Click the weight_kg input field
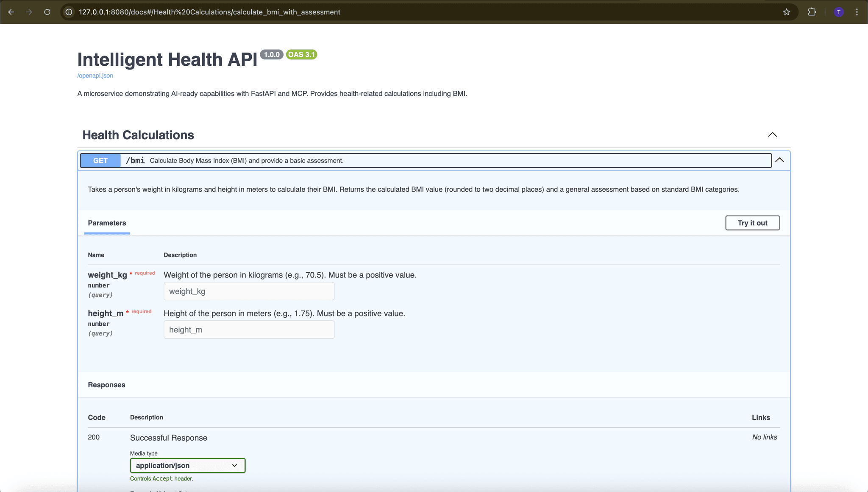Viewport: 868px width, 492px height. tap(249, 291)
